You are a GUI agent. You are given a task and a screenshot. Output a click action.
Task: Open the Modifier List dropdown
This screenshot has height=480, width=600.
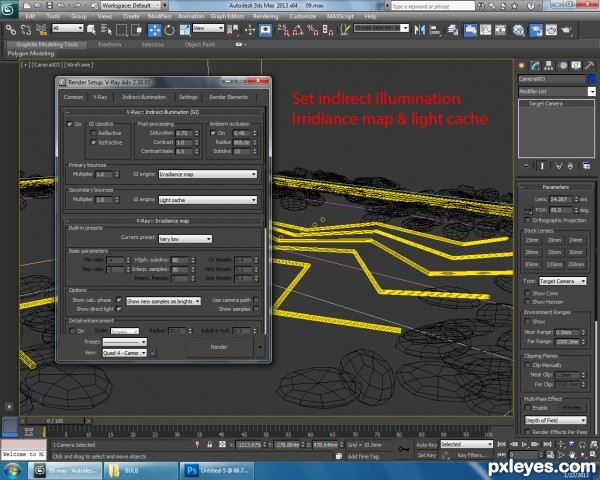click(557, 91)
